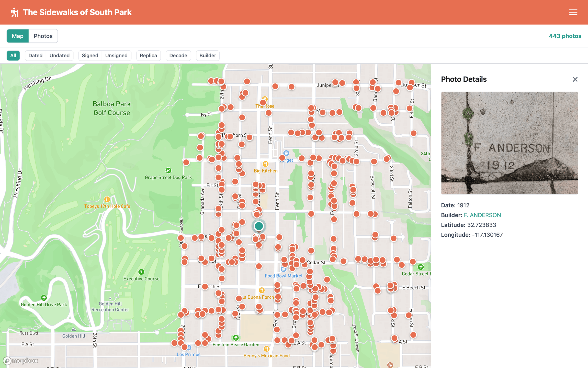Click the Golden Hill Drive Park icon
Image resolution: width=588 pixels, height=368 pixels.
44,298
